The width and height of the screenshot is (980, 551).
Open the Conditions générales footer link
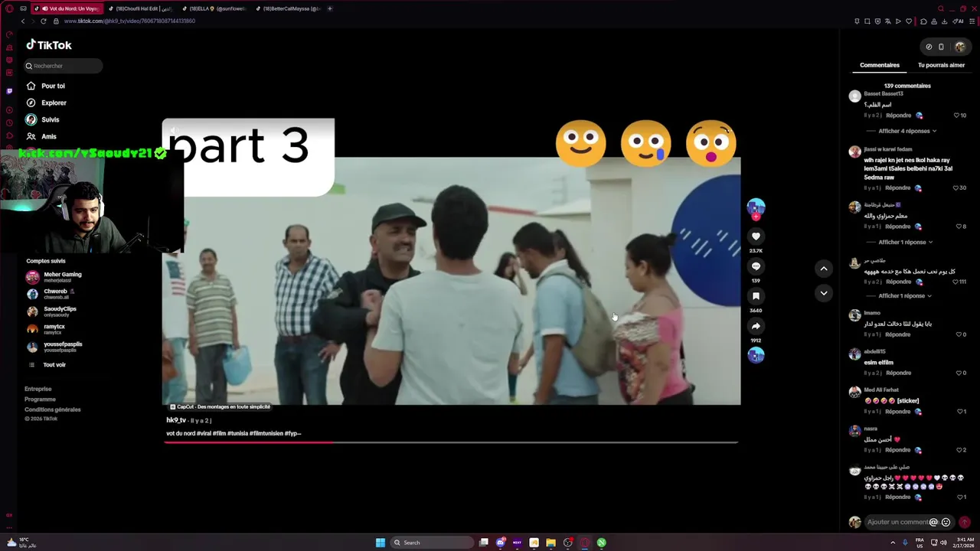[x=52, y=409]
